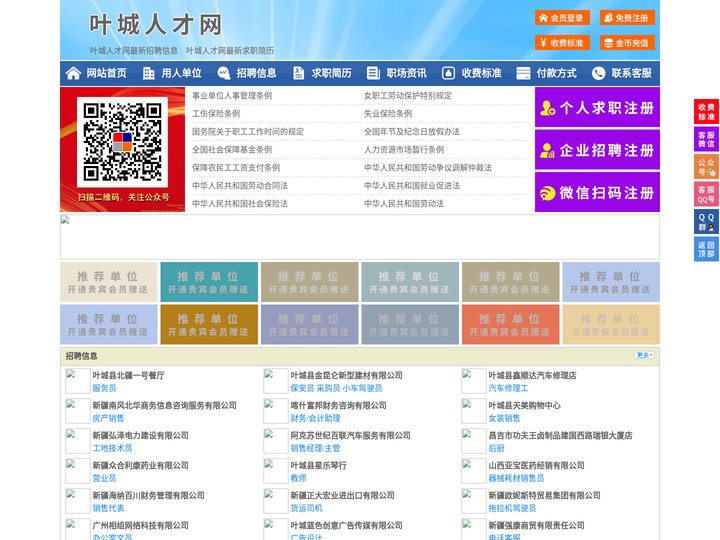Click the logo image of 叶城县北疆一号餐厅

click(78, 381)
